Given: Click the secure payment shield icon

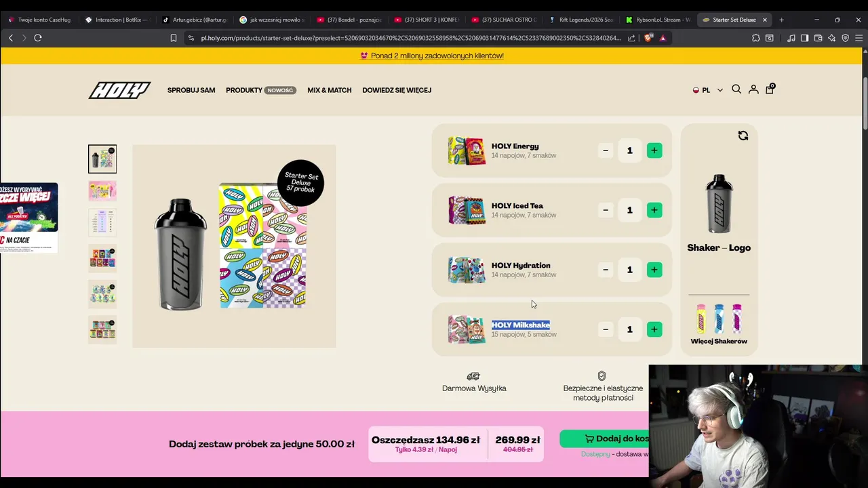Looking at the screenshot, I should pos(601,375).
